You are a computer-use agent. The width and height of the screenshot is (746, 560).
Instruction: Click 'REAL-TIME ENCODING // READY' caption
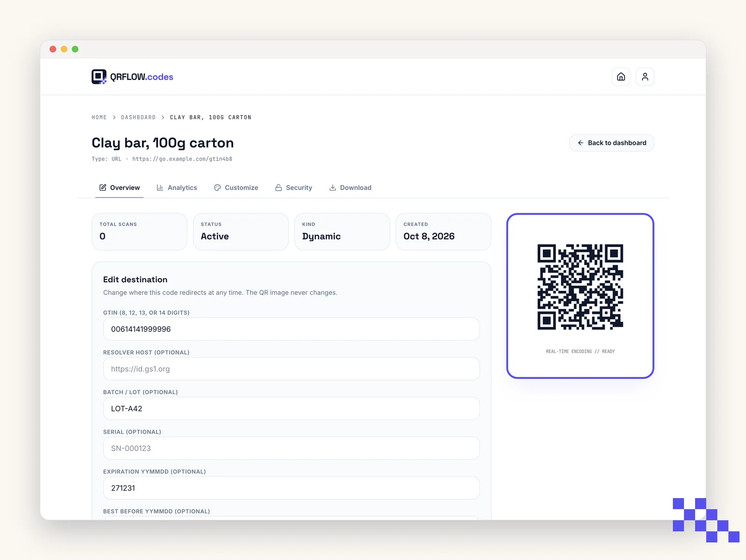pyautogui.click(x=580, y=351)
